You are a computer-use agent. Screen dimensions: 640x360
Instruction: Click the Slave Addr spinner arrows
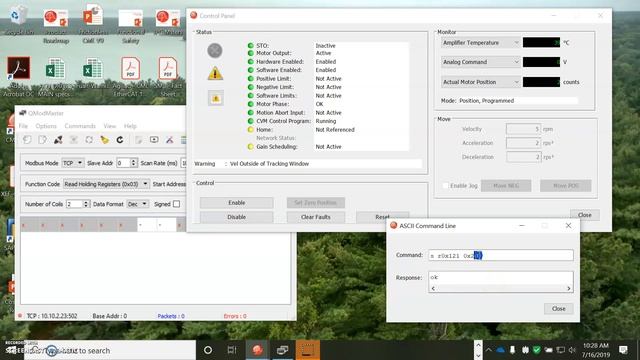(x=133, y=163)
